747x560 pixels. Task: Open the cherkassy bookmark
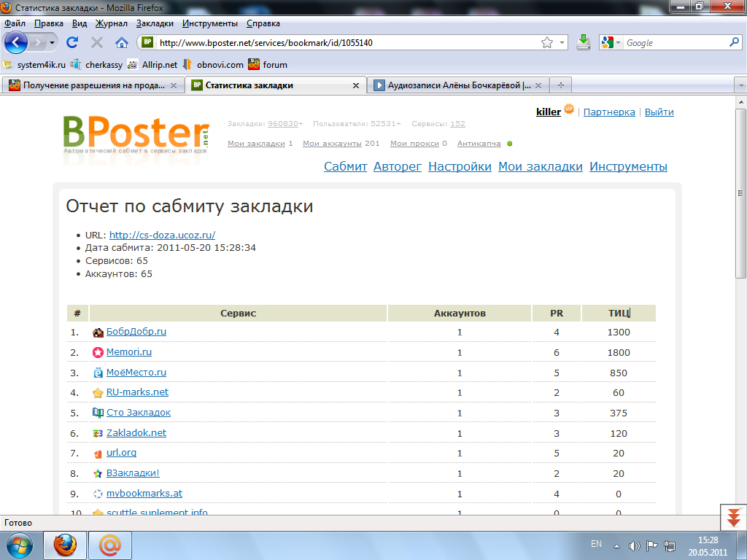pos(97,65)
